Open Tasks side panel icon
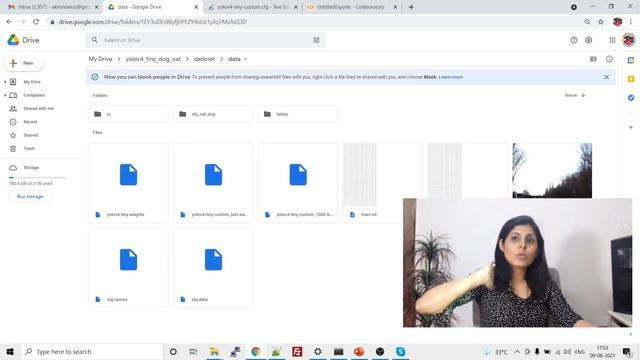Viewport: 640px width, 360px height. tap(631, 98)
